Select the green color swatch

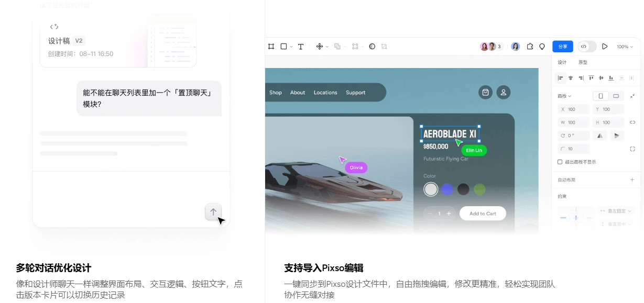[x=479, y=189]
